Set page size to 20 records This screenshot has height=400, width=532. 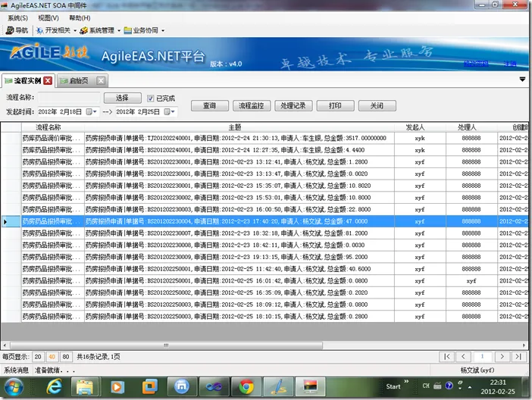38,357
